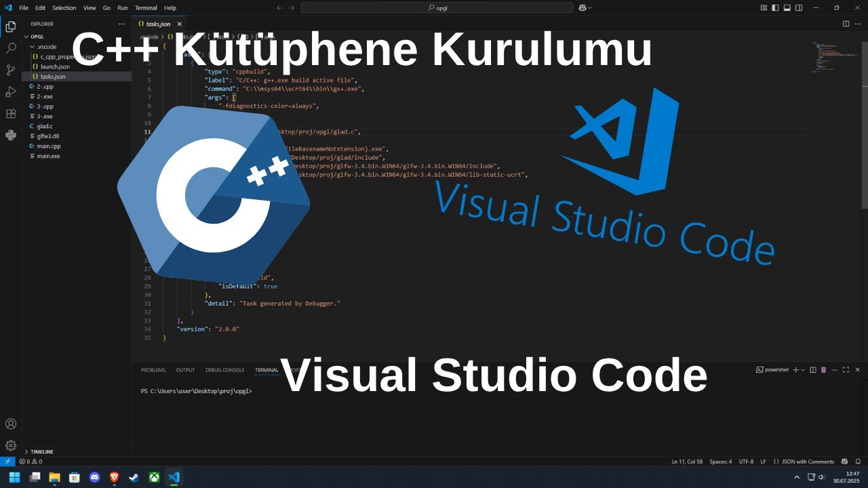Image resolution: width=868 pixels, height=488 pixels.
Task: Toggle primary side bar visibility
Action: click(x=775, y=7)
